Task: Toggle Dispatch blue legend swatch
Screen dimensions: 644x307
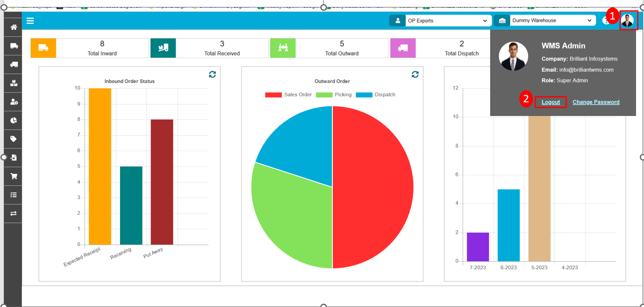Action: [x=364, y=95]
